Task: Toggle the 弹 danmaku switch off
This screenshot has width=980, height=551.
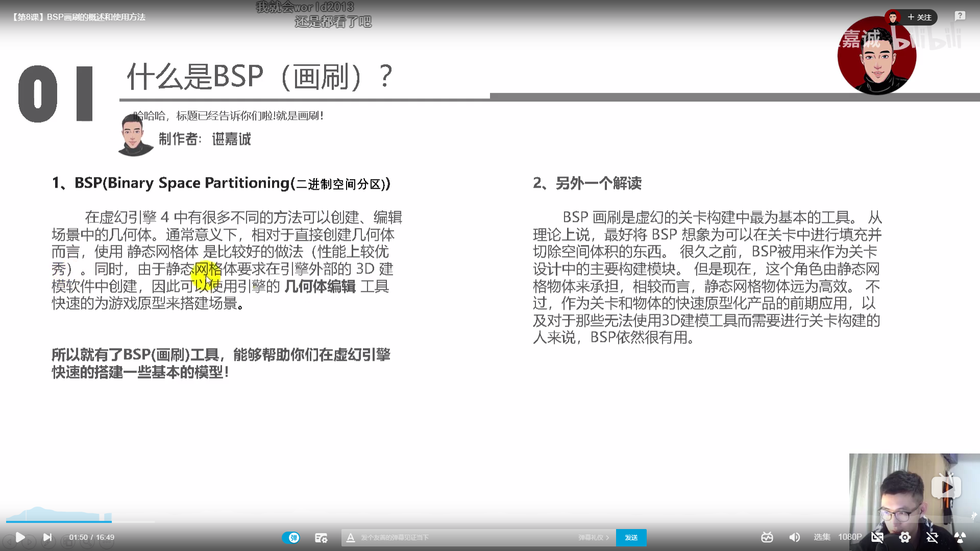Action: click(292, 537)
